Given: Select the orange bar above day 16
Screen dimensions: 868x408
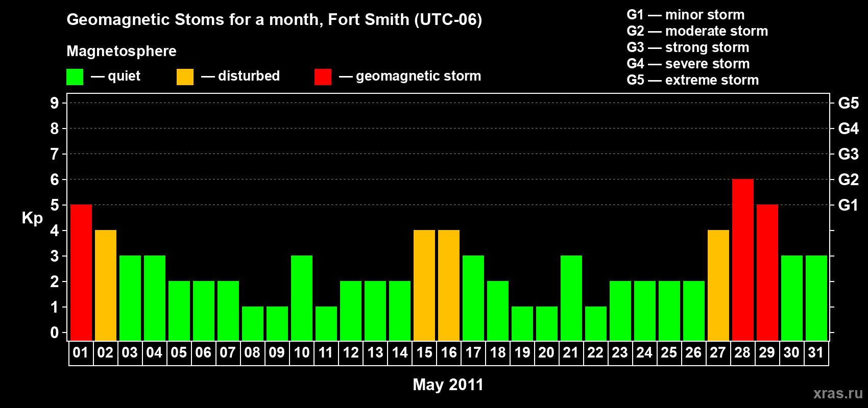Looking at the screenshot, I should point(449,286).
